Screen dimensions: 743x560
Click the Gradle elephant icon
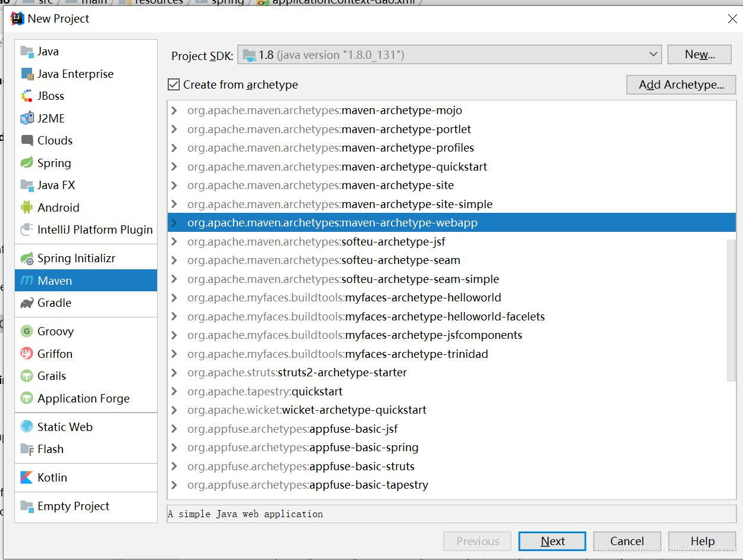coord(27,303)
